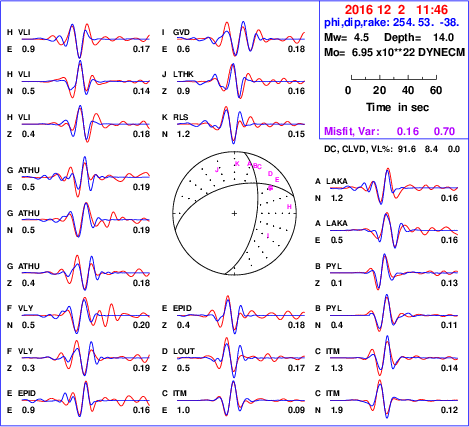Click the station A marker on beachball
The height and width of the screenshot is (427, 469).
pyautogui.click(x=249, y=164)
